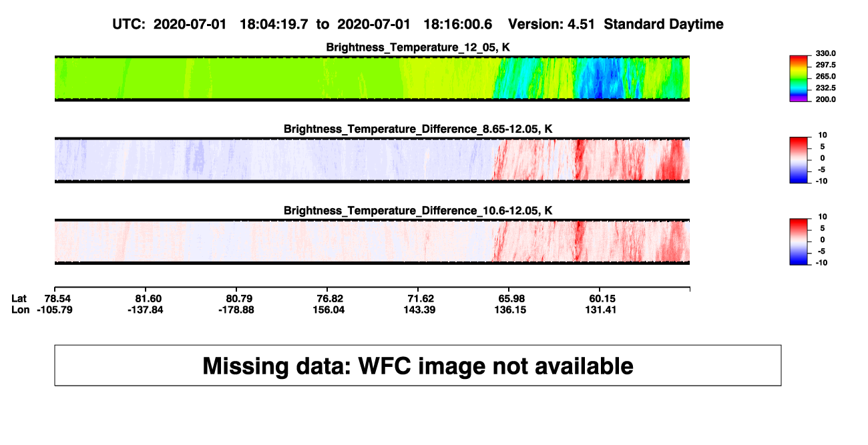The image size is (868, 445).
Task: Click longitude value -178.88
Action: 236,310
